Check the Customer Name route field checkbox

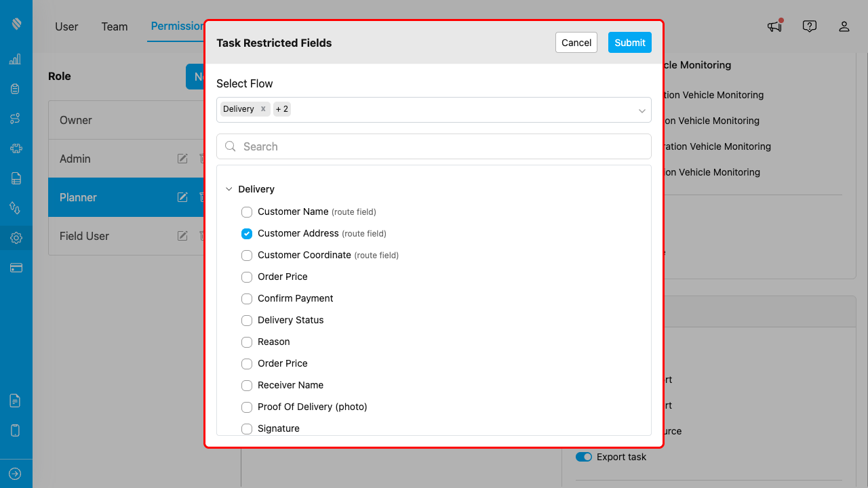point(247,211)
